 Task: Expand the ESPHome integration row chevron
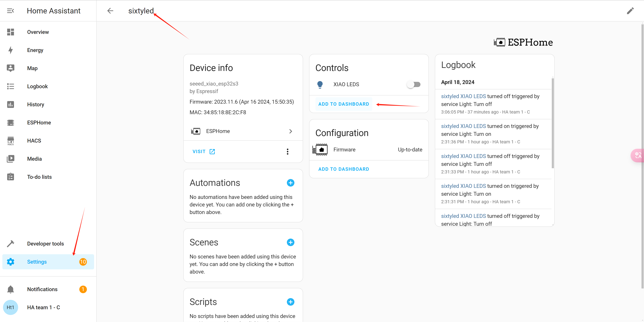pyautogui.click(x=290, y=131)
